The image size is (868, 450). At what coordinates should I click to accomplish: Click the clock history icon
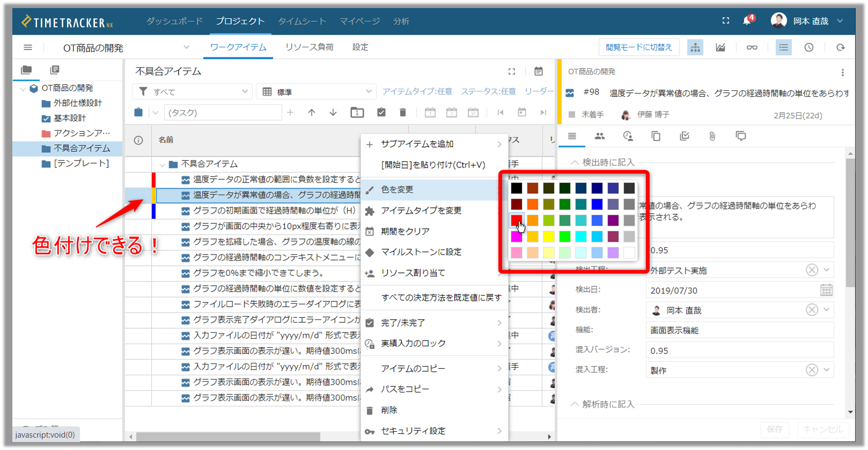point(808,48)
